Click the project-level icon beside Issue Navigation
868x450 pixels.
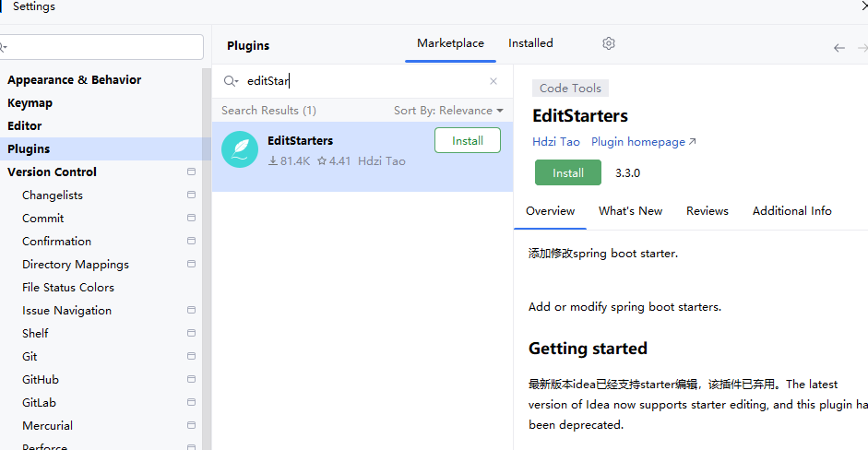click(192, 310)
